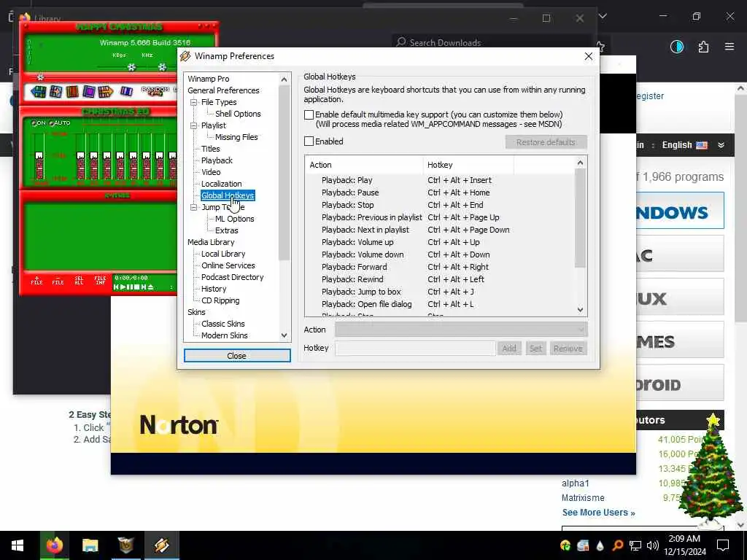Click the red-brown gift-box playback icon in Winamp
This screenshot has width=747, height=560.
(72, 91)
